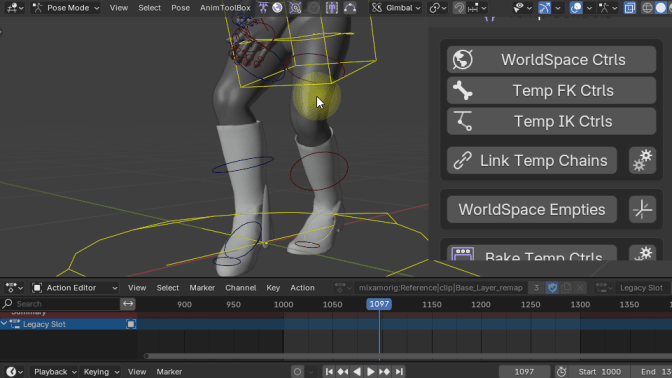Open the Action Editor Marker menu
672x378 pixels.
click(x=202, y=288)
